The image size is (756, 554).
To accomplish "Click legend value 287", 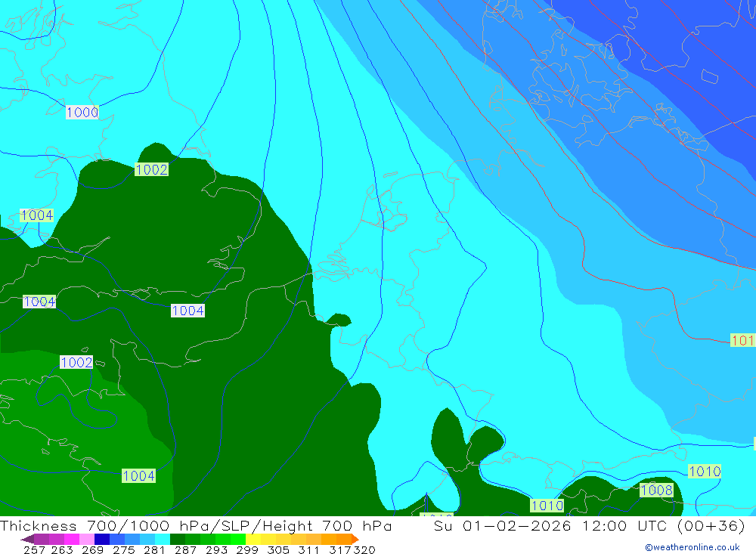I will click(x=185, y=549).
